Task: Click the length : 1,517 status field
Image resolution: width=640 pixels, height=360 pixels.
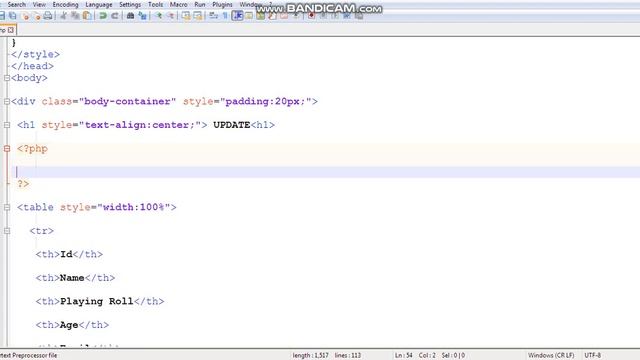Action: tap(310, 356)
